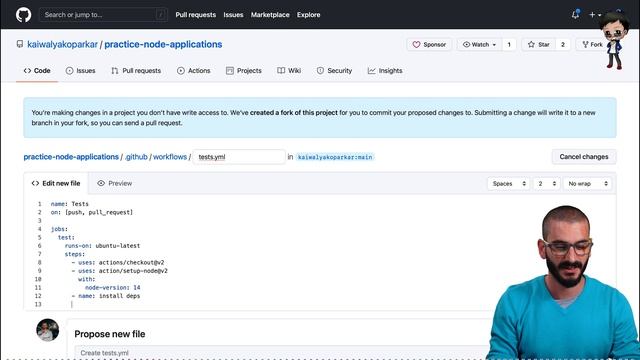Go to Explore
Image resolution: width=640 pixels, height=360 pixels.
point(309,15)
